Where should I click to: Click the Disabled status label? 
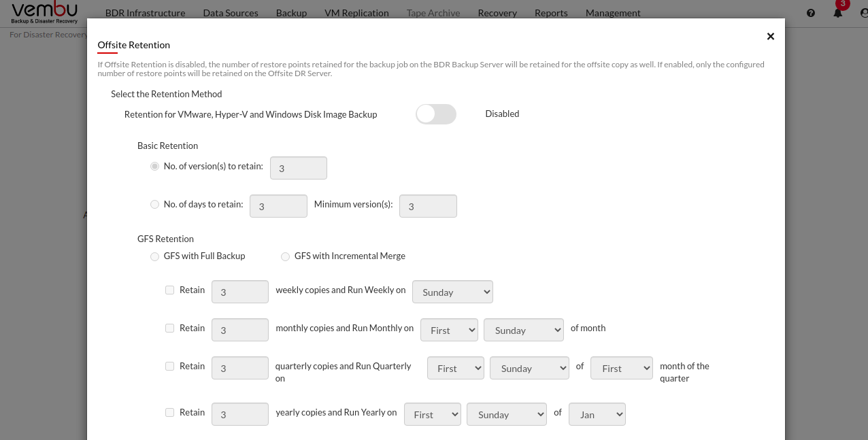pos(502,114)
